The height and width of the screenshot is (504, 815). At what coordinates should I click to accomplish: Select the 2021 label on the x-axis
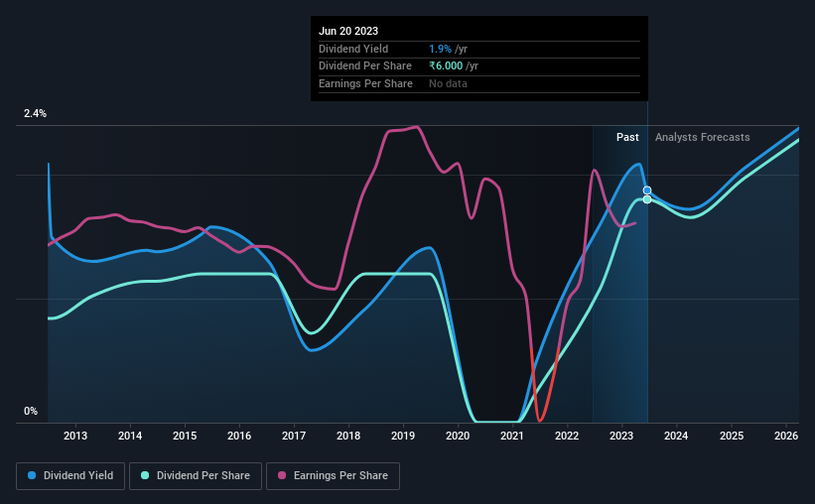click(x=512, y=436)
